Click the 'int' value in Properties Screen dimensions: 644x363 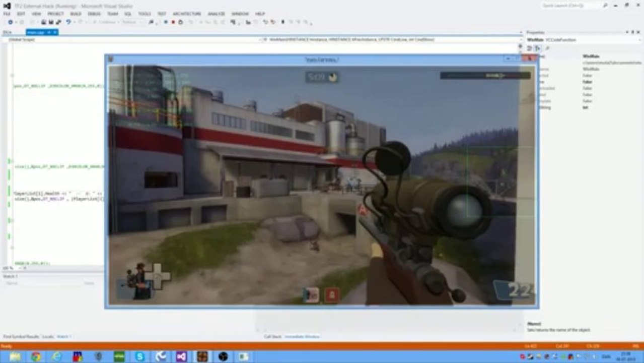coord(586,107)
